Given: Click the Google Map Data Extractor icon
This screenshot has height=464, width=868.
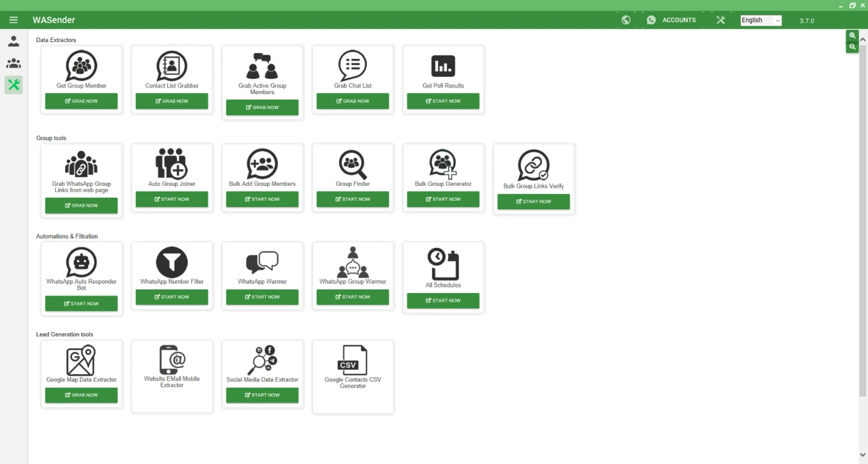Looking at the screenshot, I should tap(81, 361).
